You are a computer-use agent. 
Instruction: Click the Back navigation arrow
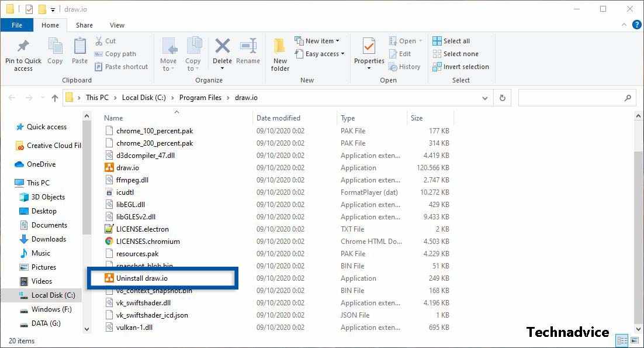(12, 98)
